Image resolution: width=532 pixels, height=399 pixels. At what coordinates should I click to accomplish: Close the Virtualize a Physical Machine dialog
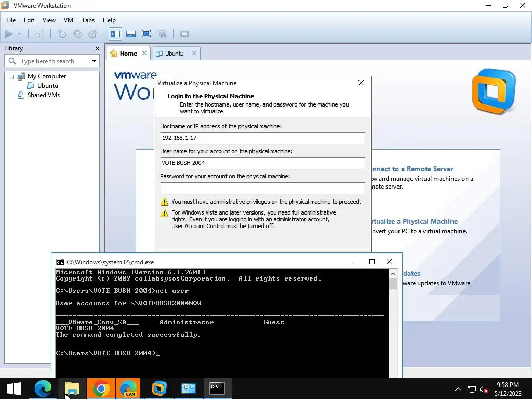[x=361, y=83]
